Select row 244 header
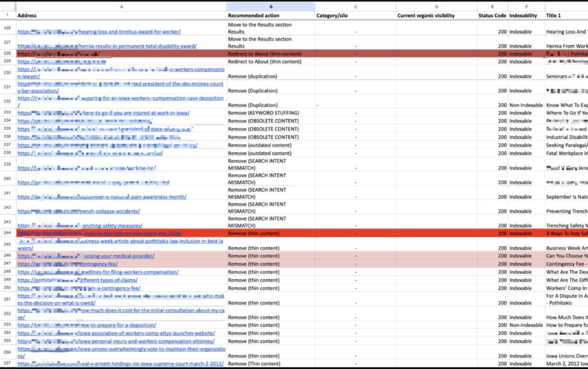 tap(7, 233)
